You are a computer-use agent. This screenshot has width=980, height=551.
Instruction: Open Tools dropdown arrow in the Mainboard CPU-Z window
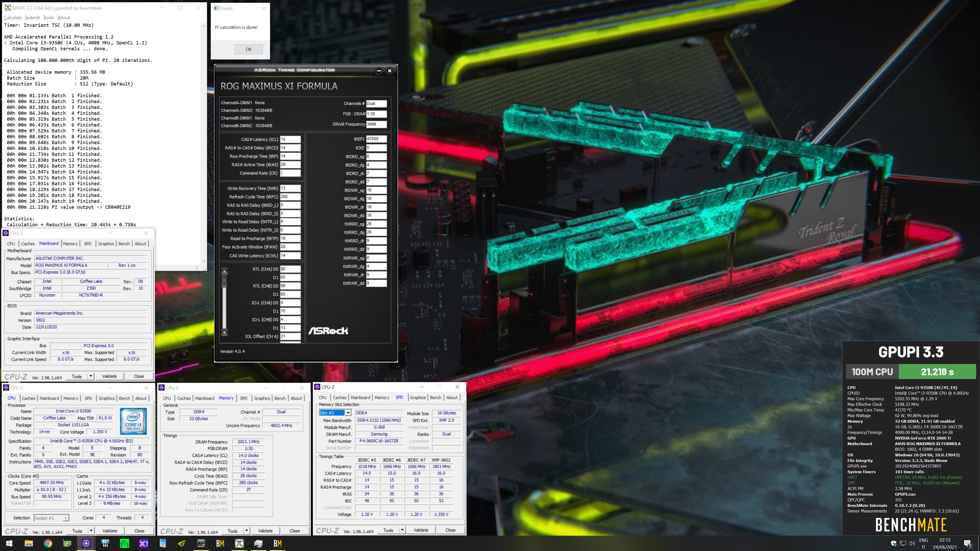pyautogui.click(x=91, y=376)
